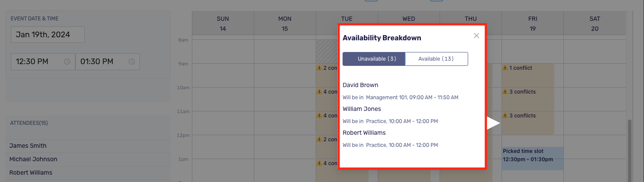Click the SUN 14 column header
Viewport: 644px width, 182px height.
coord(223,23)
